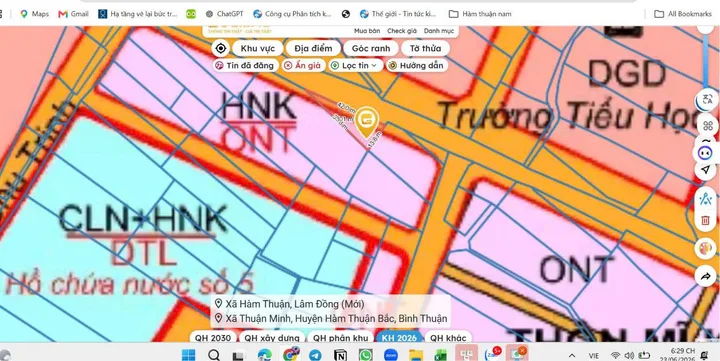Open the color palette layer icon
This screenshot has height=361, width=720.
tap(706, 248)
